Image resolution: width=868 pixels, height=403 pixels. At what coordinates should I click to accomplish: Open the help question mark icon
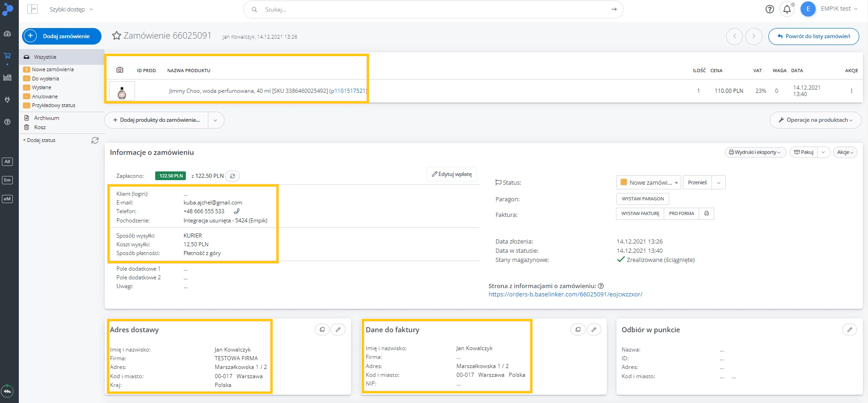770,9
